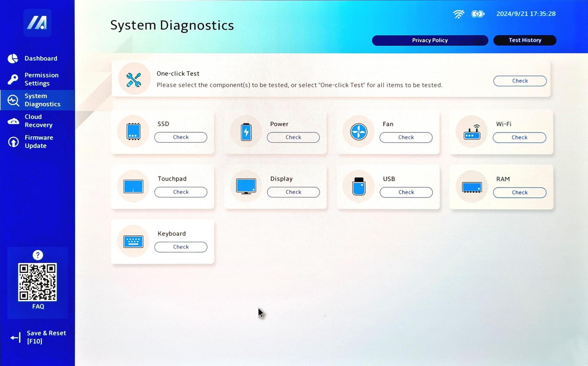
Task: Click the FAQ question mark icon
Action: click(38, 255)
